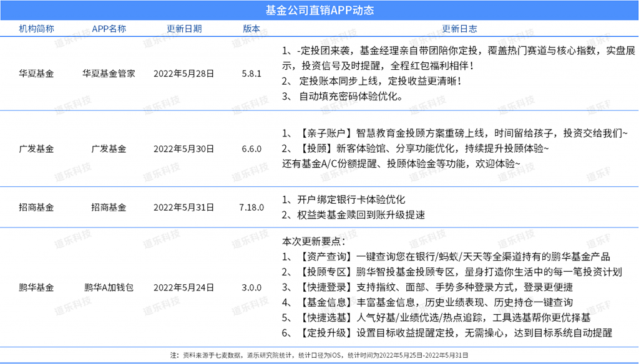This screenshot has height=364, width=639.
Task: Click the table title "基金公司直销APP动态"
Action: click(319, 10)
